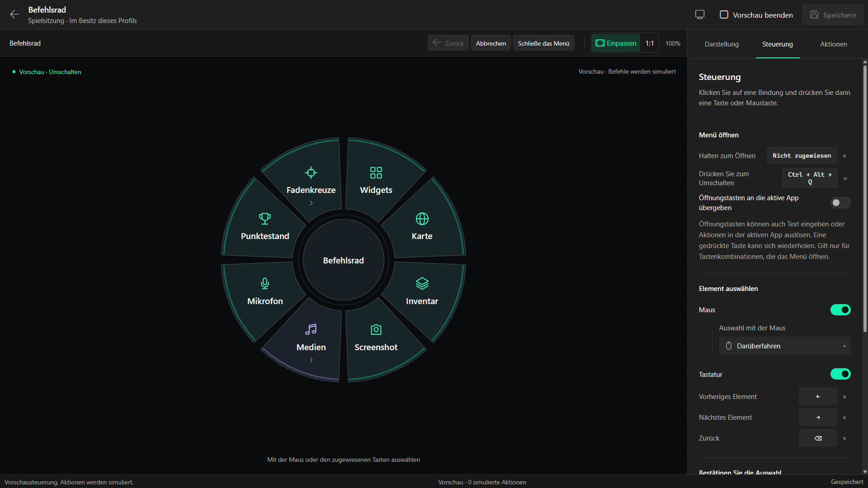Viewport: 868px width, 488px height.
Task: Click the left arrow key binding field
Action: click(x=818, y=397)
